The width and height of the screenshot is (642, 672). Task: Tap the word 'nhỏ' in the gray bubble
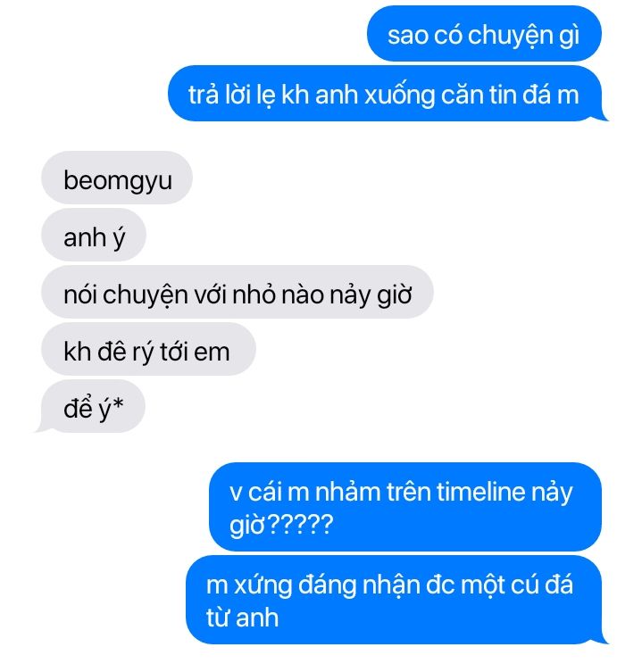click(x=256, y=295)
